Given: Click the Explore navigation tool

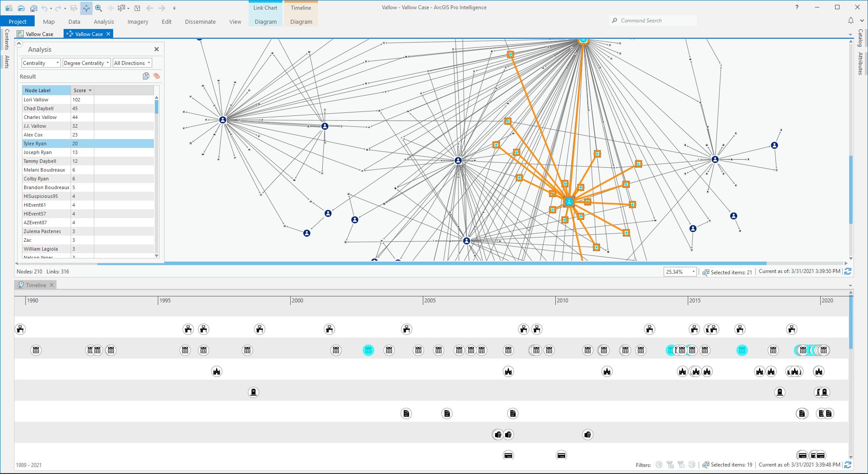Looking at the screenshot, I should 86,8.
